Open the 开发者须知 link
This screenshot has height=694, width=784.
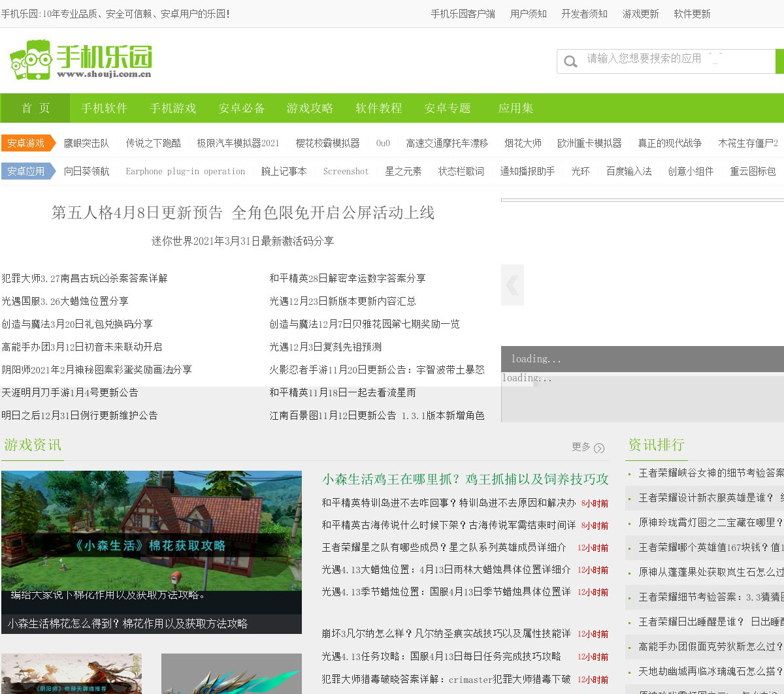(584, 14)
